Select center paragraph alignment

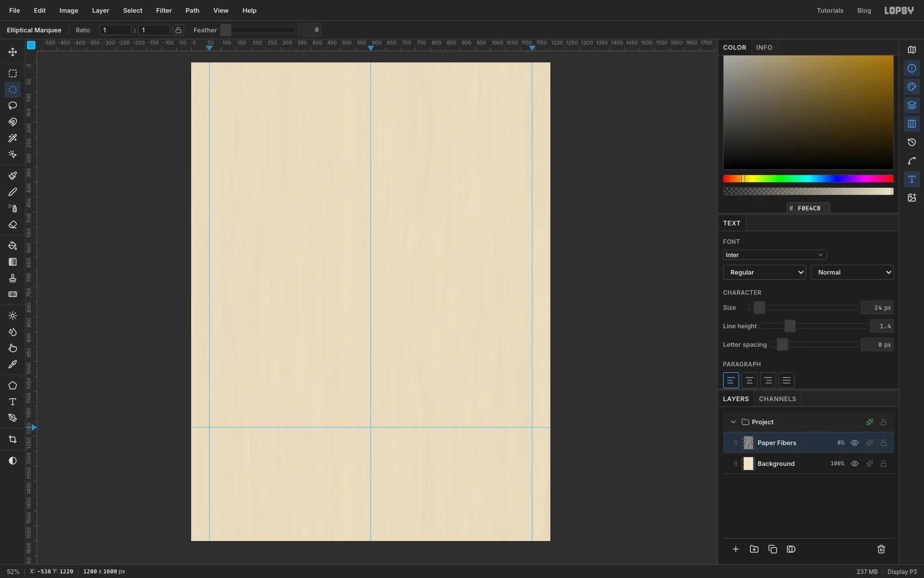tap(750, 380)
